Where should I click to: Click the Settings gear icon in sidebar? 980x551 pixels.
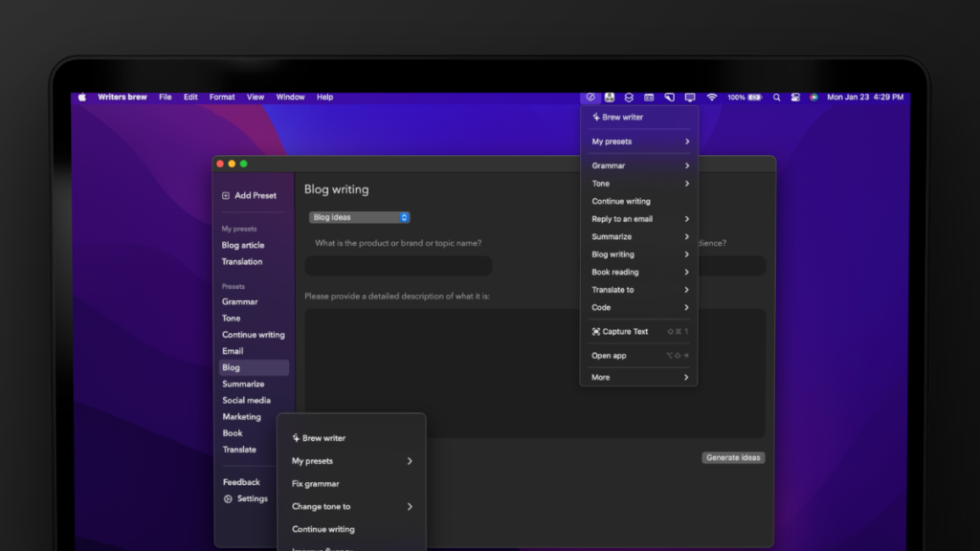pos(228,498)
